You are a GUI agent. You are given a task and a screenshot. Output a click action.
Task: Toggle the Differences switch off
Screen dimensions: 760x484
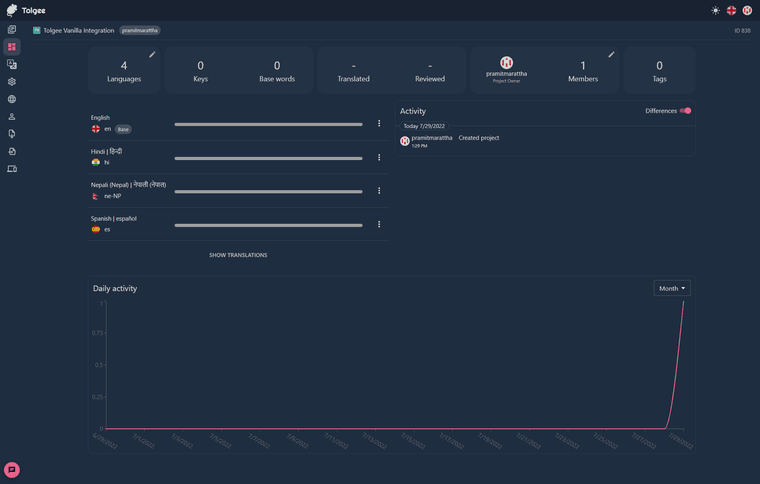[x=685, y=111]
